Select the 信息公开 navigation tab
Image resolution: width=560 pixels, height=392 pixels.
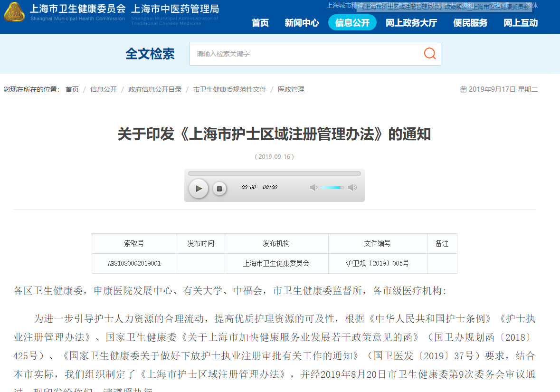point(352,23)
